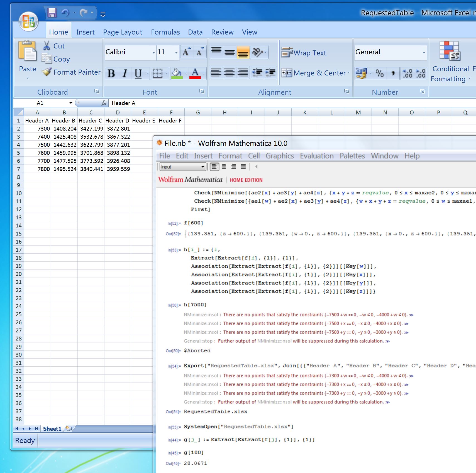Decrease Decimal places
The image size is (476, 473).
(x=421, y=73)
